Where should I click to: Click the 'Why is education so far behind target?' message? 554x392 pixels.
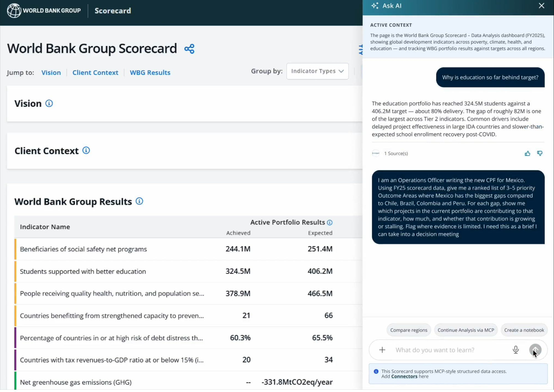click(x=490, y=77)
